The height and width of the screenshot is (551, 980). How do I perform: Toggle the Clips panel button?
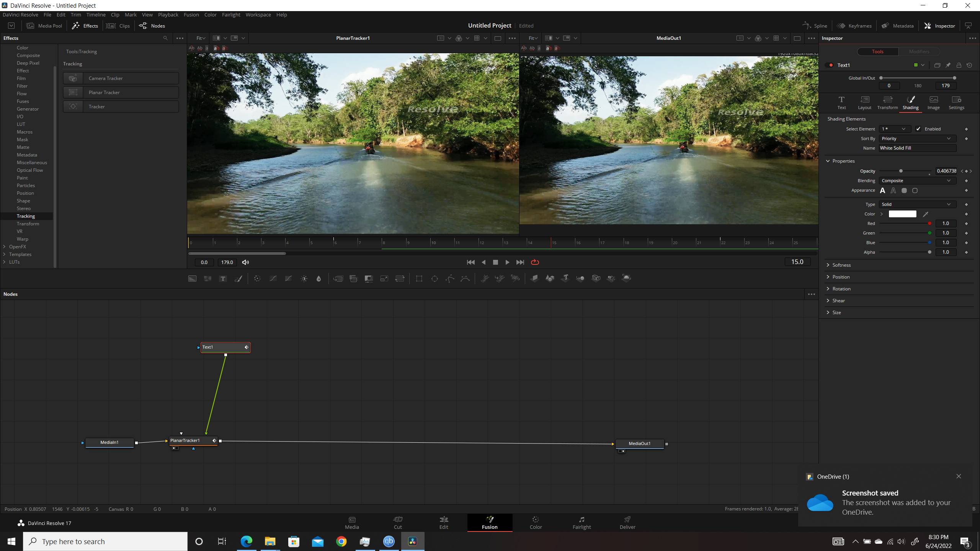(x=118, y=26)
